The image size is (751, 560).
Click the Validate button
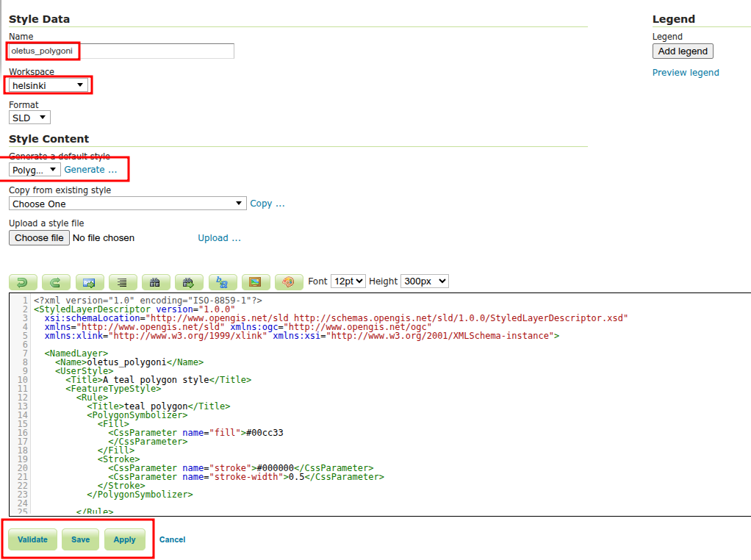32,539
